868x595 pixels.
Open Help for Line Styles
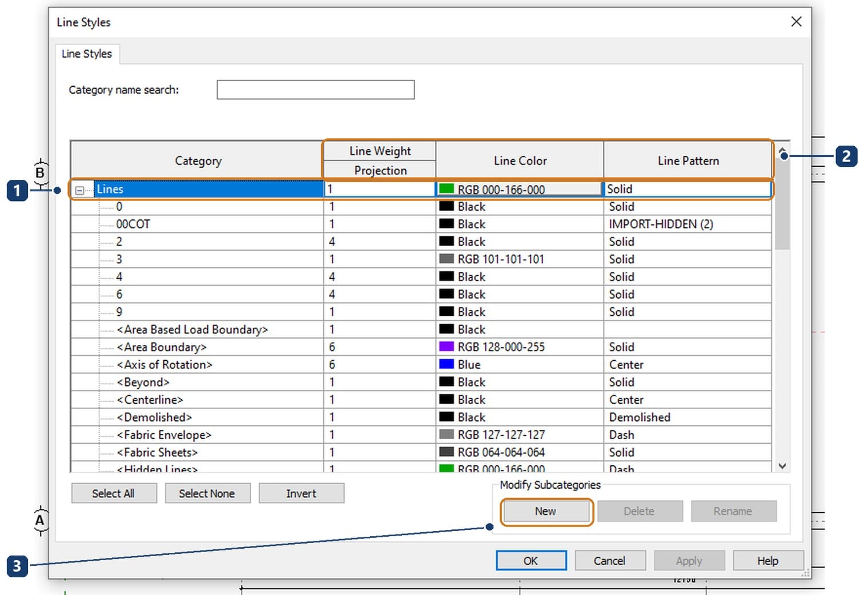[x=768, y=561]
